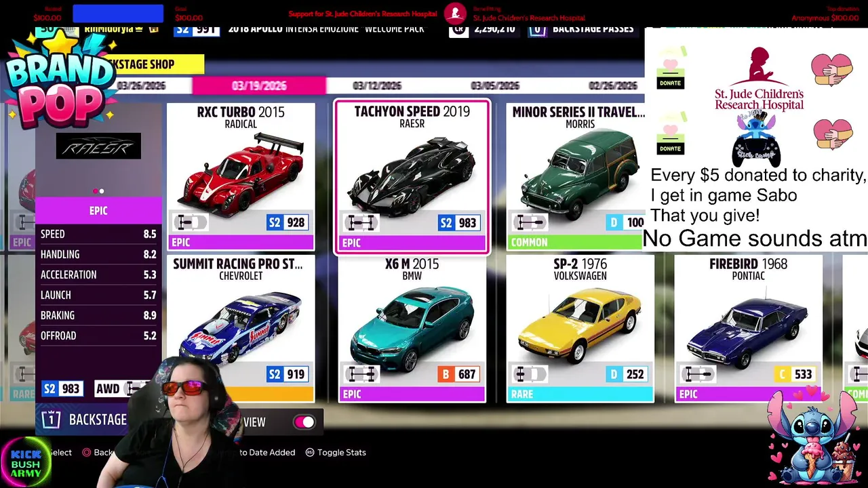Click the Speed 8.5 stat row
The width and height of the screenshot is (868, 488).
click(98, 234)
